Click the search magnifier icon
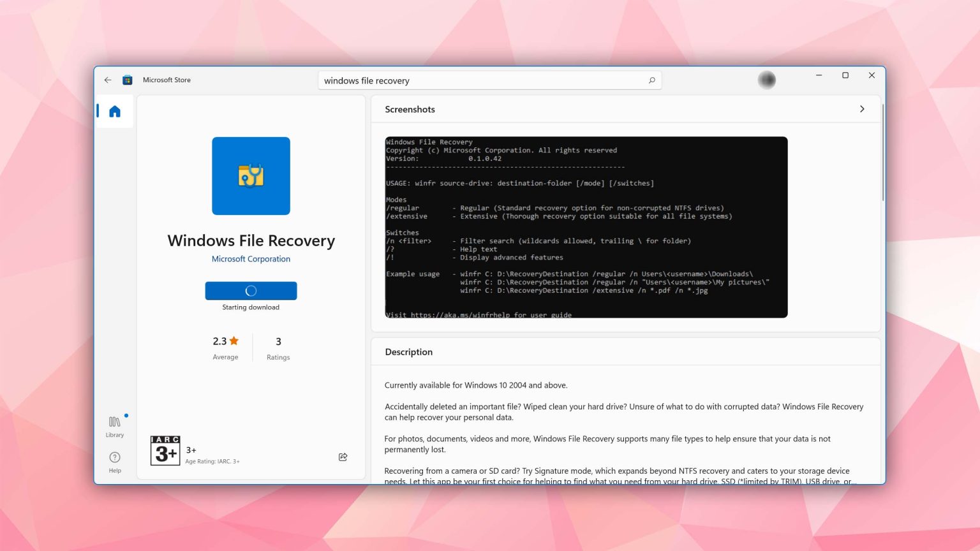This screenshot has height=551, width=980. 651,80
